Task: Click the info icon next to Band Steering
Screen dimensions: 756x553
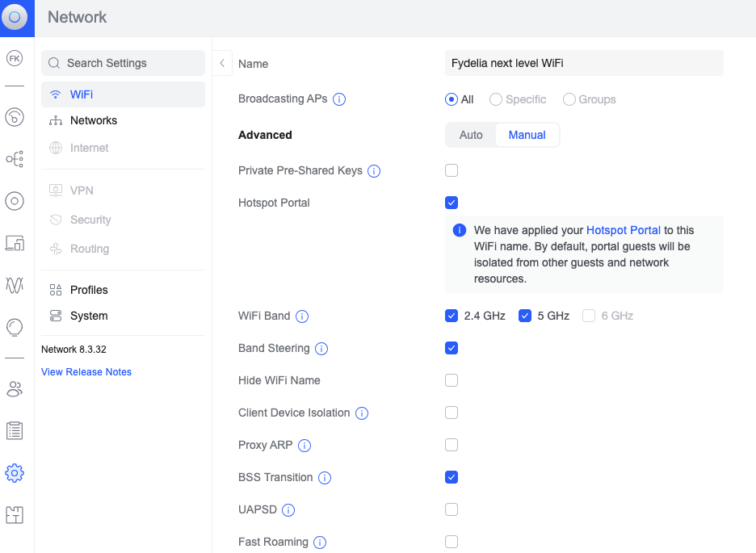Action: point(321,349)
